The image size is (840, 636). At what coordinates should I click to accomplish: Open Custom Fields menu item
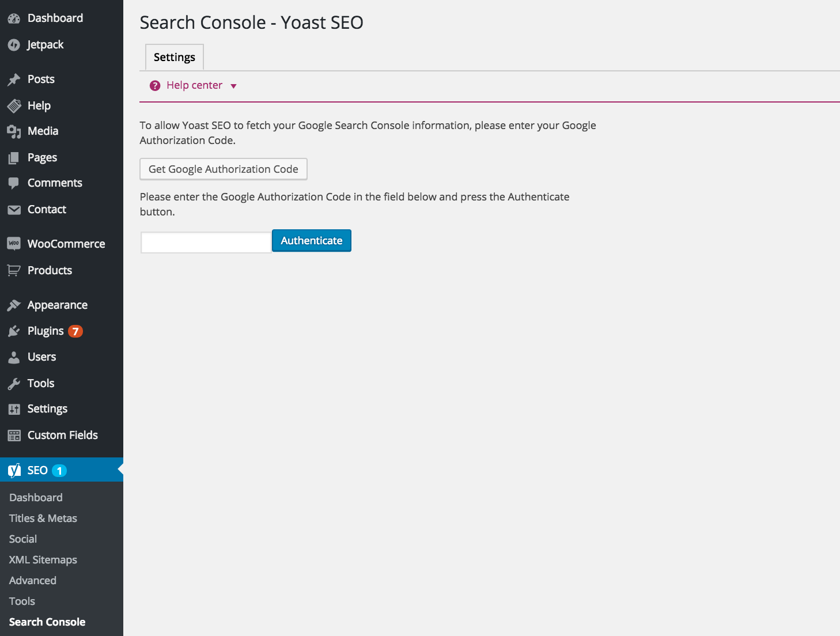[x=63, y=436]
